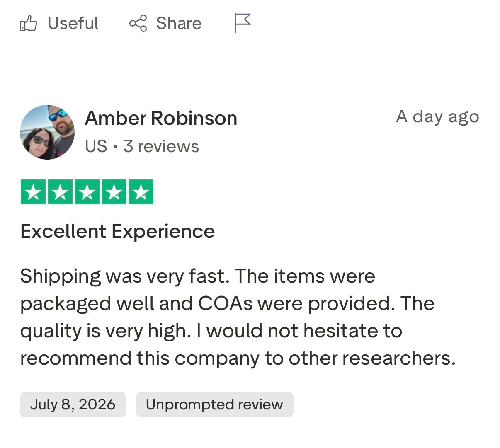View the reviewer's 3 reviews count
This screenshot has height=448, width=500.
click(161, 146)
